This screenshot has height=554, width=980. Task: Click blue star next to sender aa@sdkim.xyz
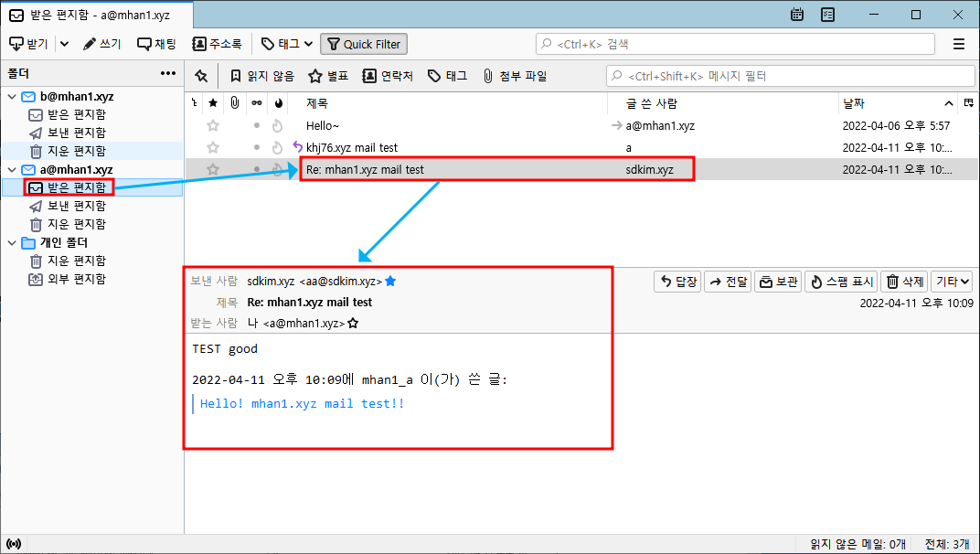point(390,282)
